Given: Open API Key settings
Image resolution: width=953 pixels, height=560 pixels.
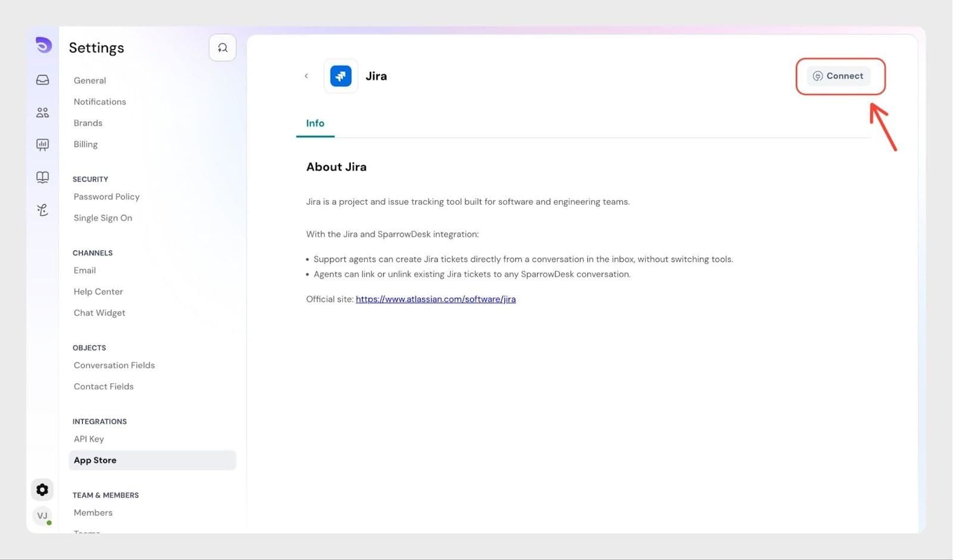Looking at the screenshot, I should point(89,439).
